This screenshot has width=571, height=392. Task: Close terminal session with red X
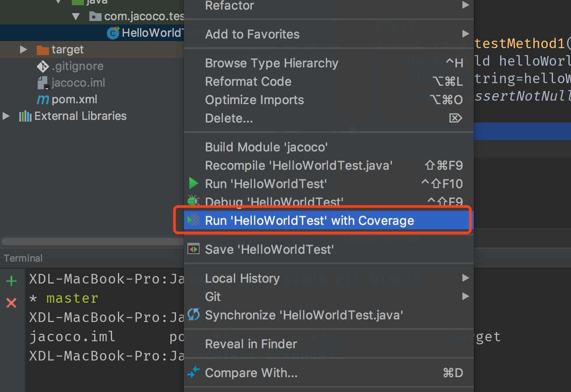(11, 302)
